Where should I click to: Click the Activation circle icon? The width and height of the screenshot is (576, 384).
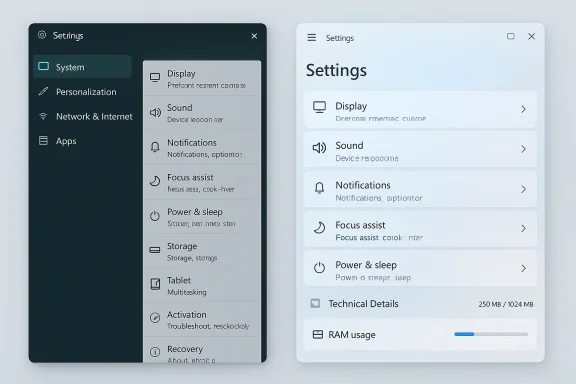pyautogui.click(x=155, y=317)
